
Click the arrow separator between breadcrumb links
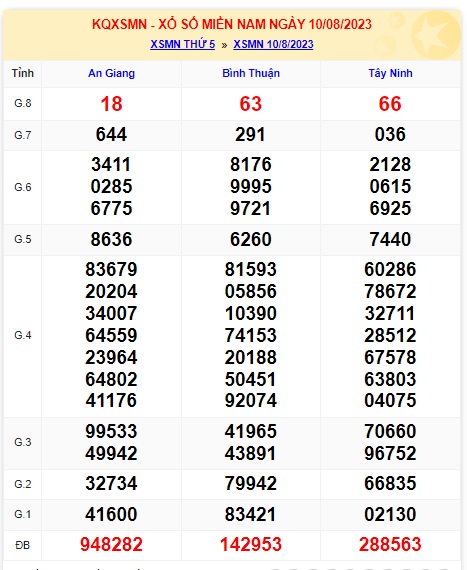click(x=224, y=45)
